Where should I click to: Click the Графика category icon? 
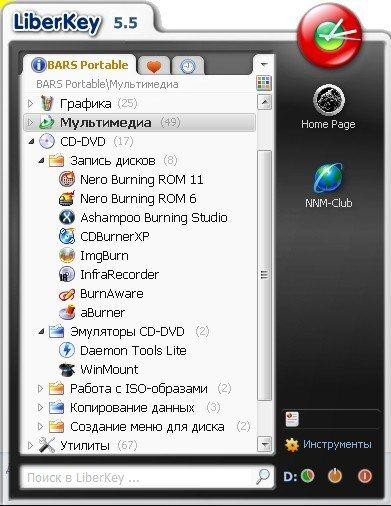point(47,103)
